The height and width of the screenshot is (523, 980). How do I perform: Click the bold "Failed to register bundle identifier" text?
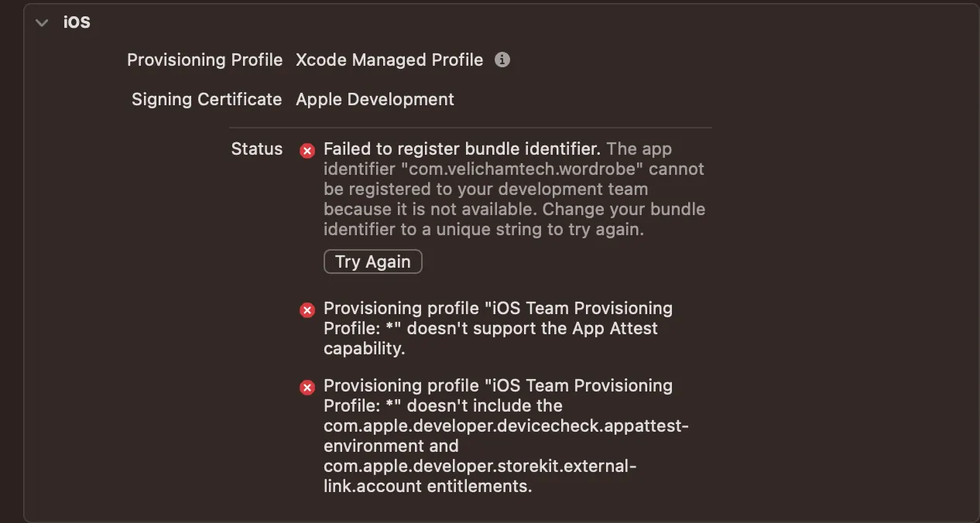point(461,149)
